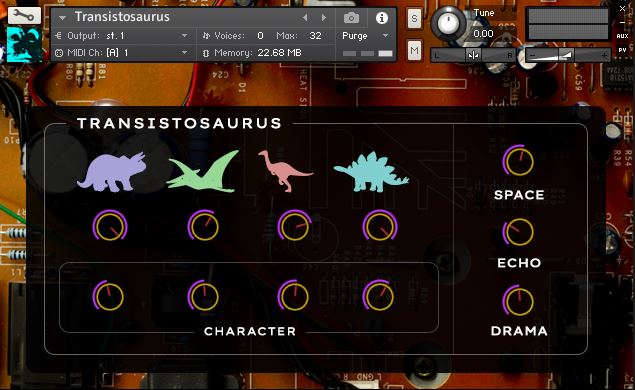Click the Max voices value 32
635x390 pixels.
(315, 36)
